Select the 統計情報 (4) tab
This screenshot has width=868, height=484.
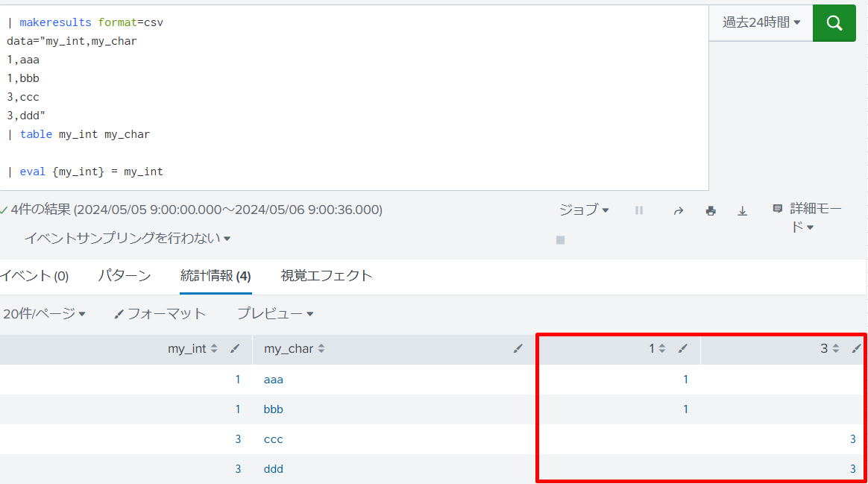[216, 276]
